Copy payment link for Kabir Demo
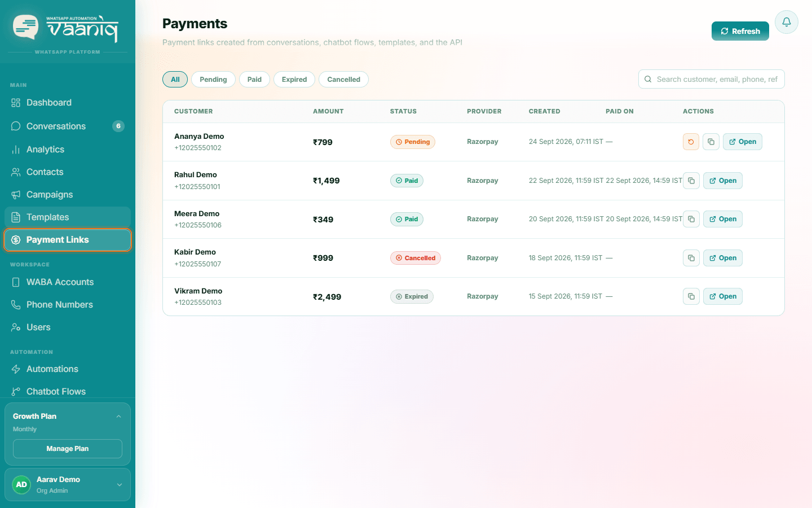Screen dimensions: 812x508 691,258
